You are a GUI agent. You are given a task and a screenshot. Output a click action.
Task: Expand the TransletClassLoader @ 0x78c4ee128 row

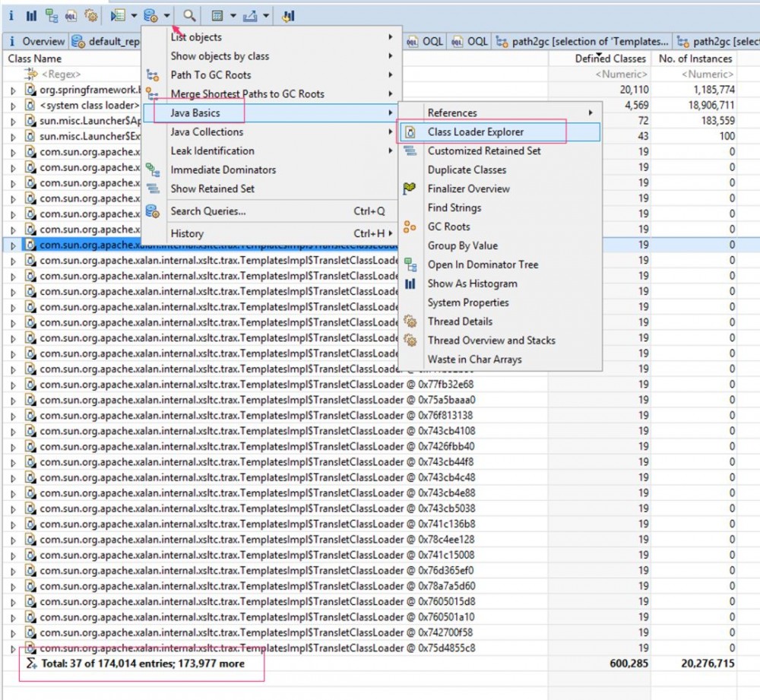[13, 540]
